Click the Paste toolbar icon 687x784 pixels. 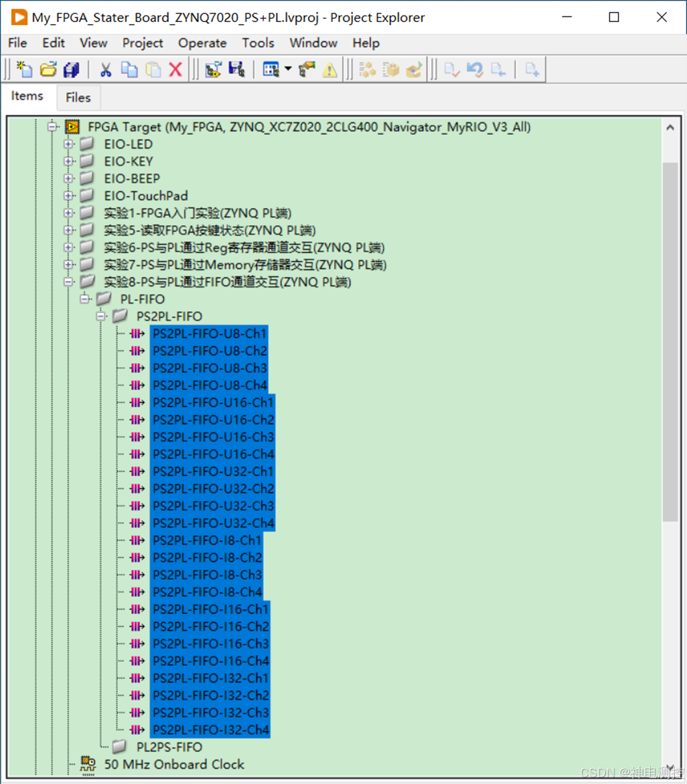[152, 69]
